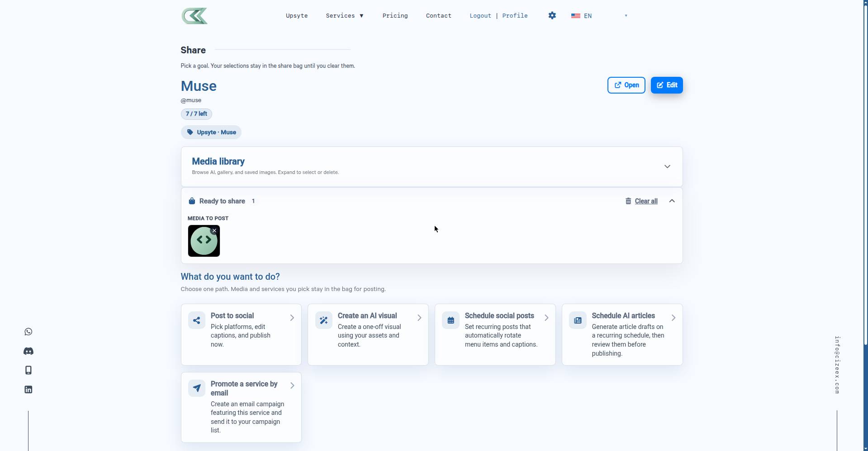
Task: Open the EN language dropdown
Action: coord(599,16)
